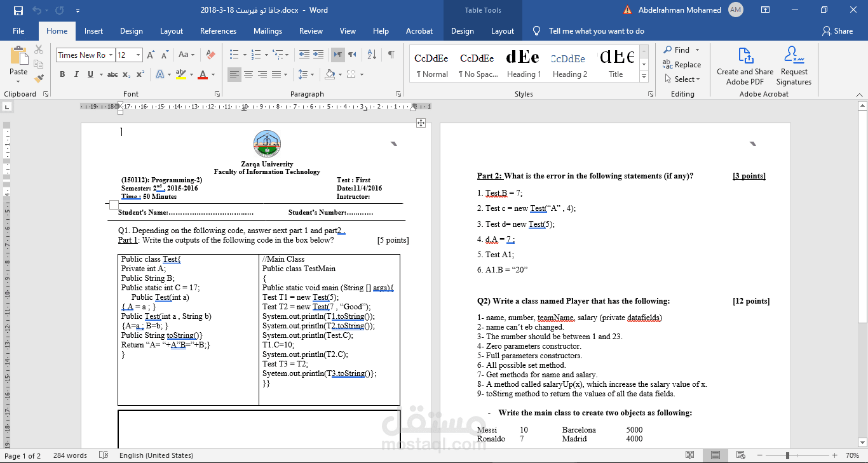Open the File menu
This screenshot has width=868, height=463.
point(18,30)
